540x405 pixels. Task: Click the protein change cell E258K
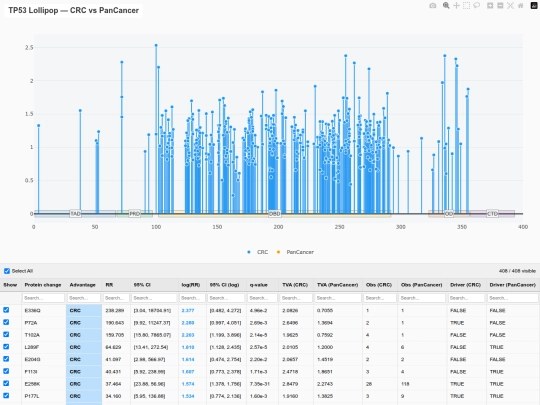click(x=32, y=384)
